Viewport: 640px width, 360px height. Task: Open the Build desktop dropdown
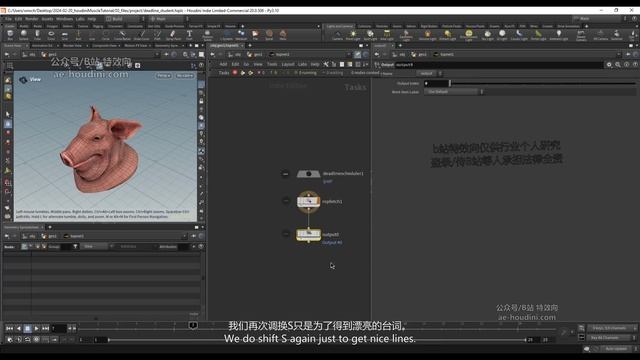[124, 19]
